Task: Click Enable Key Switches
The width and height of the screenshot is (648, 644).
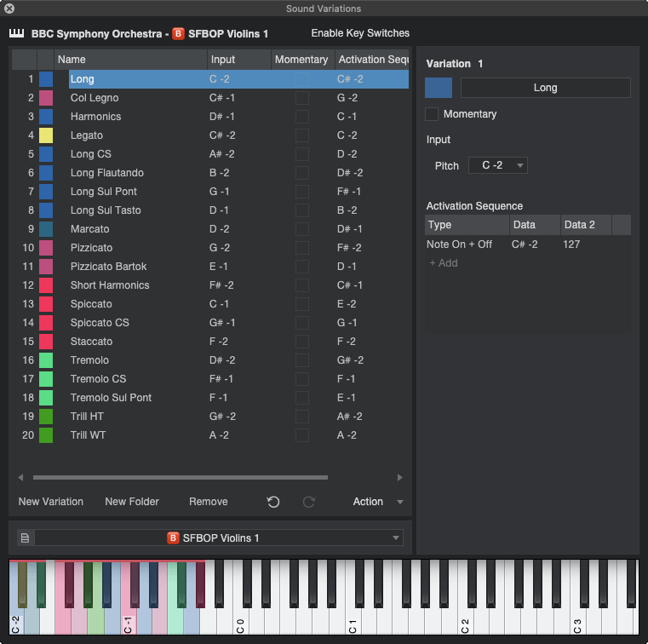Action: tap(360, 33)
